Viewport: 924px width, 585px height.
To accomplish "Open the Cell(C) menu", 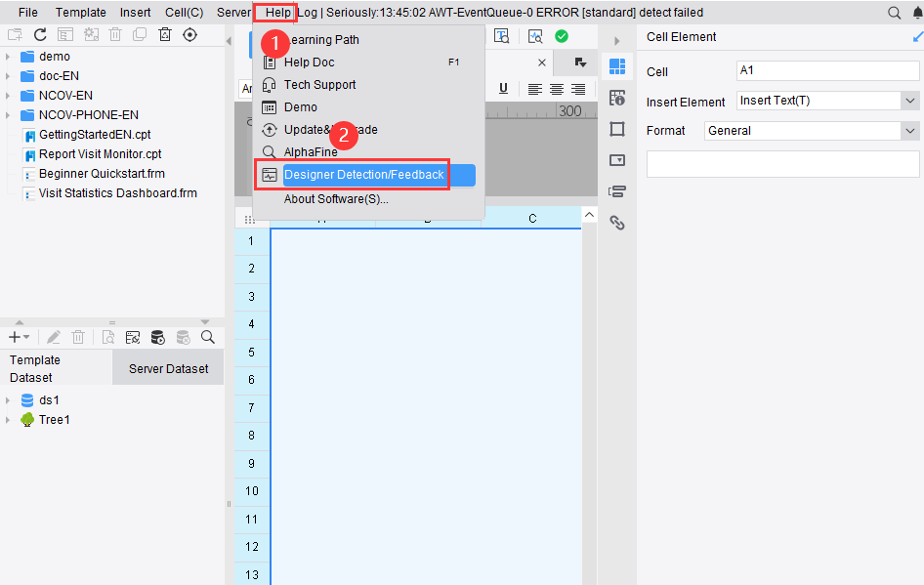I will click(x=184, y=13).
